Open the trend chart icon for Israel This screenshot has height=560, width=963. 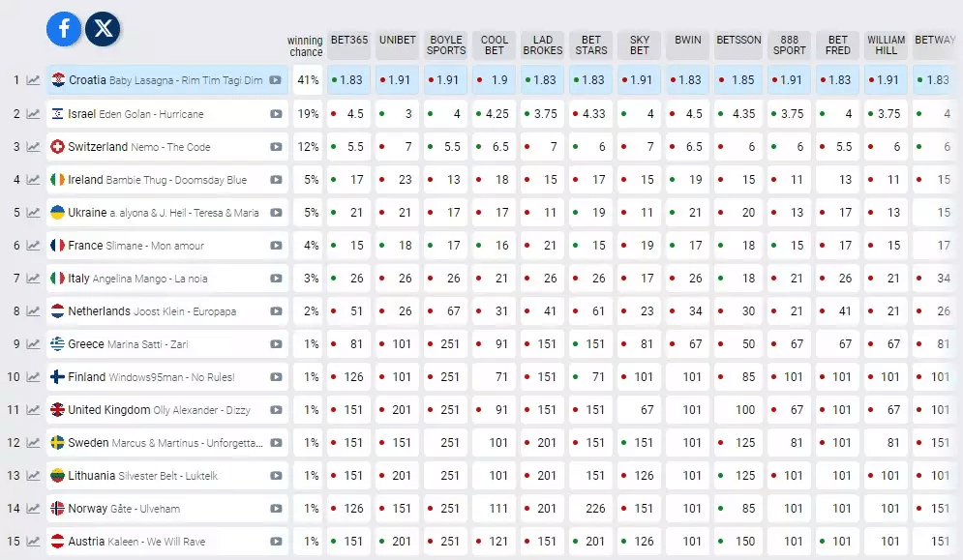click(33, 113)
